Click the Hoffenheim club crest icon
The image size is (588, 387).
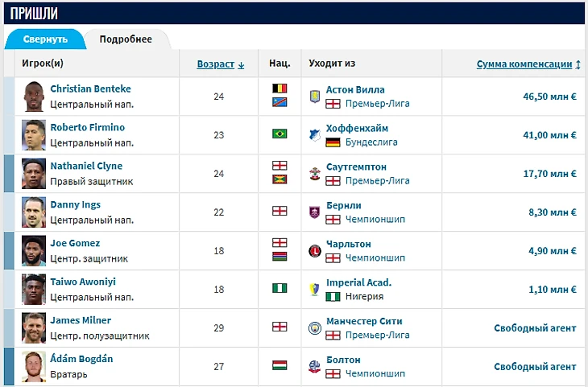click(315, 135)
